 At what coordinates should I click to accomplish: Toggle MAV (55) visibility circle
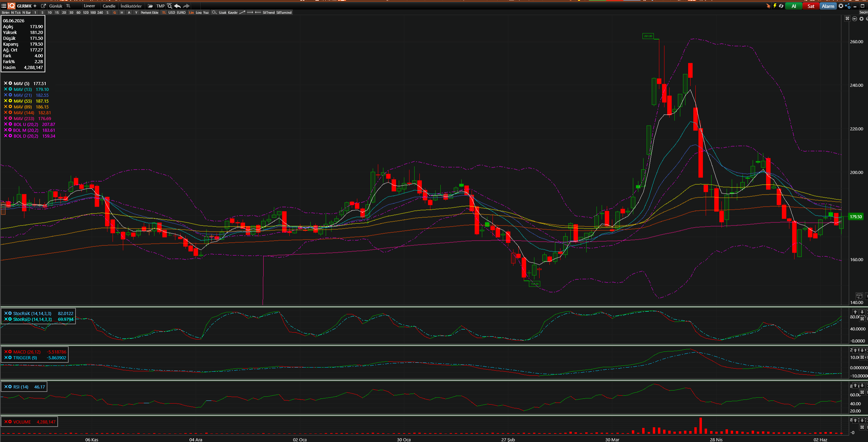pos(10,101)
